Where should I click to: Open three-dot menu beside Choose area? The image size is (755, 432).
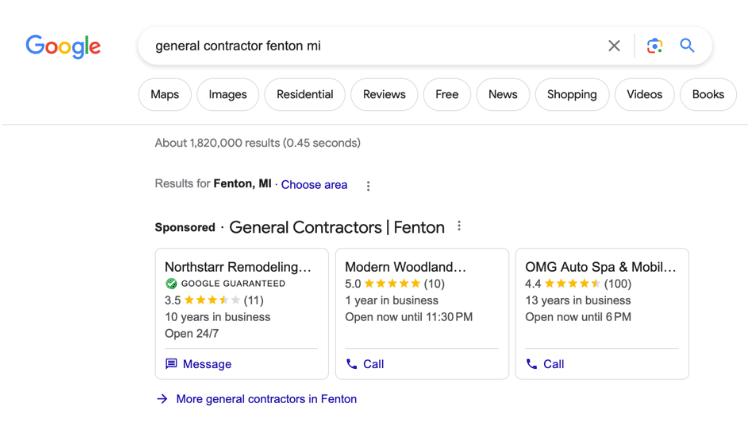(368, 186)
